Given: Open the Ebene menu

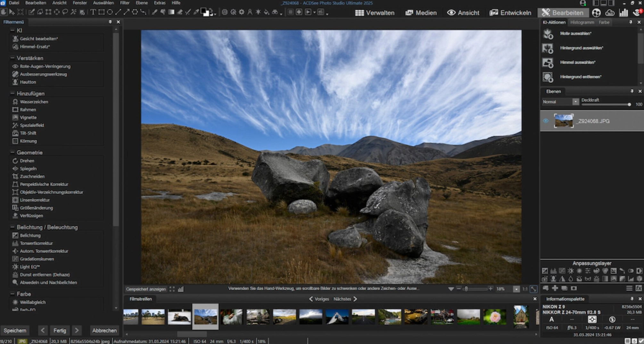Looking at the screenshot, I should pos(142,3).
